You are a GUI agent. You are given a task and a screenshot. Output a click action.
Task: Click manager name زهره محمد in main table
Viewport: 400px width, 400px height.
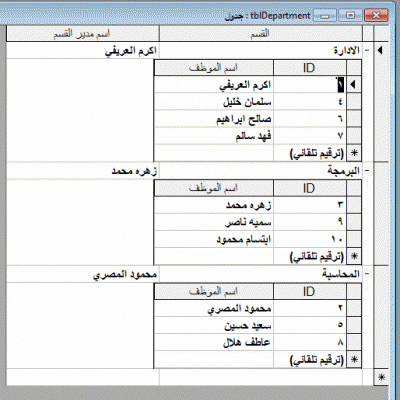(83, 171)
